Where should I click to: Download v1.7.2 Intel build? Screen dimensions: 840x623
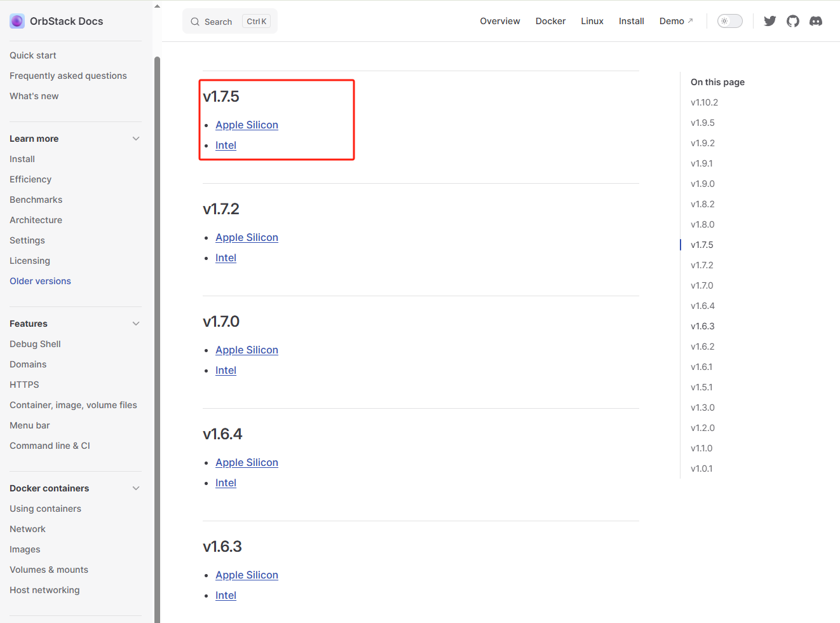click(226, 258)
